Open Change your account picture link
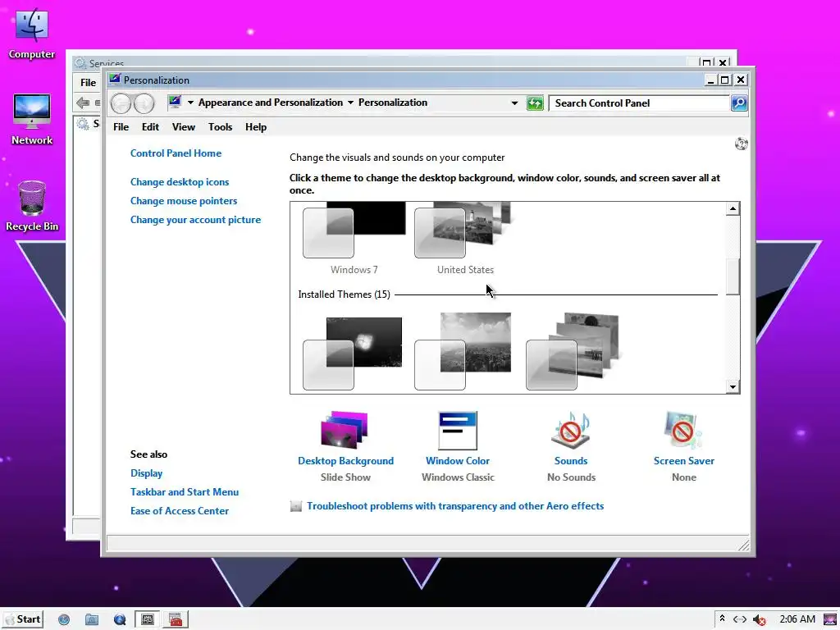The image size is (840, 630). [195, 220]
